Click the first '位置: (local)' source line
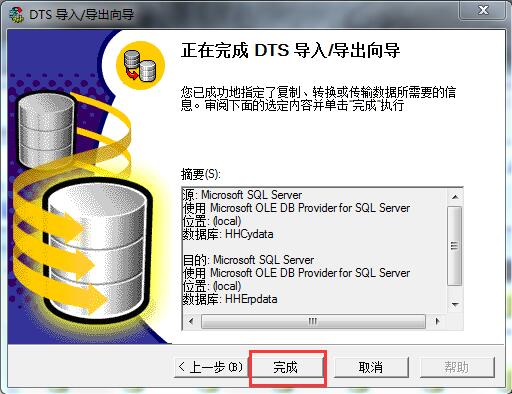 point(211,221)
